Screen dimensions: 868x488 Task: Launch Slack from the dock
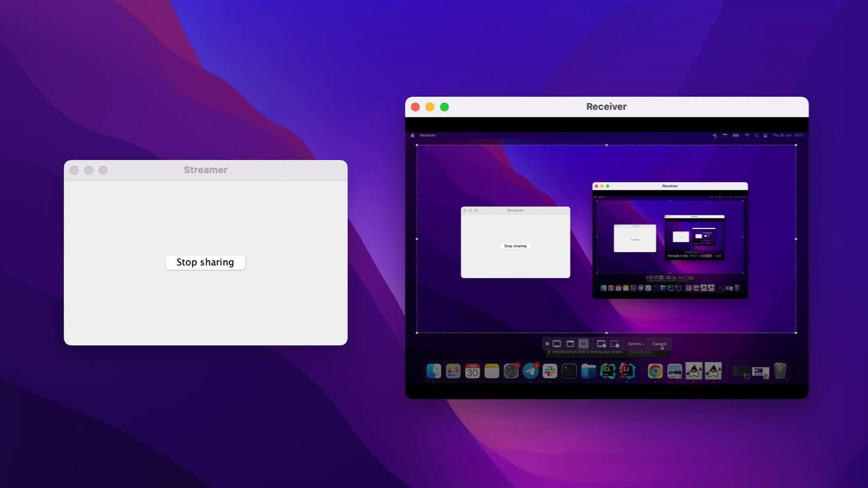550,371
